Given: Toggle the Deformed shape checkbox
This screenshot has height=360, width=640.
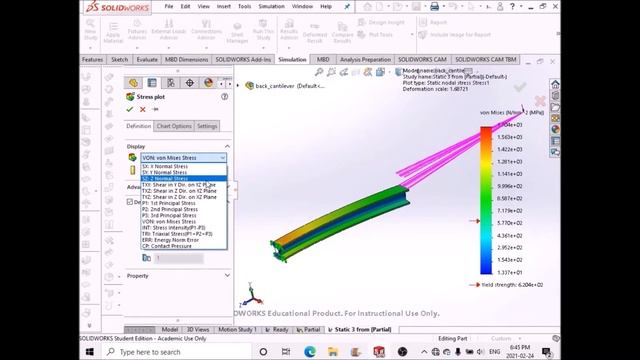Looking at the screenshot, I should point(130,202).
